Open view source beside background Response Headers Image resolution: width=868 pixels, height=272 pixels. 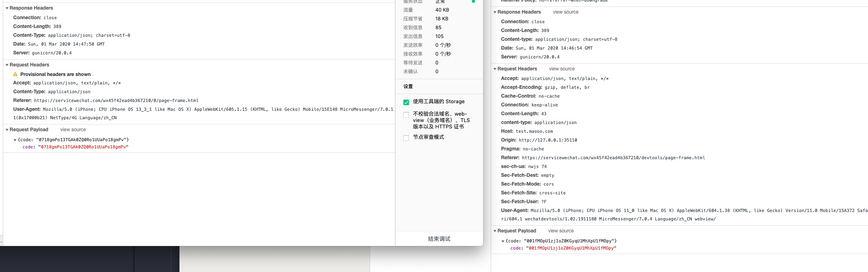click(566, 12)
